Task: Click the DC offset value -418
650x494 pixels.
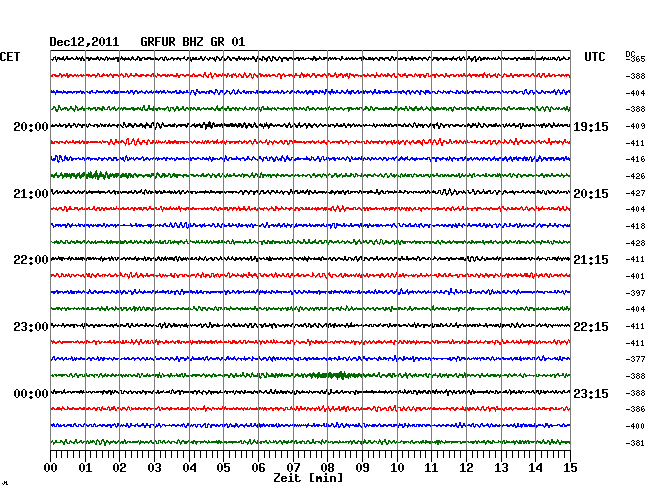Action: (x=635, y=226)
